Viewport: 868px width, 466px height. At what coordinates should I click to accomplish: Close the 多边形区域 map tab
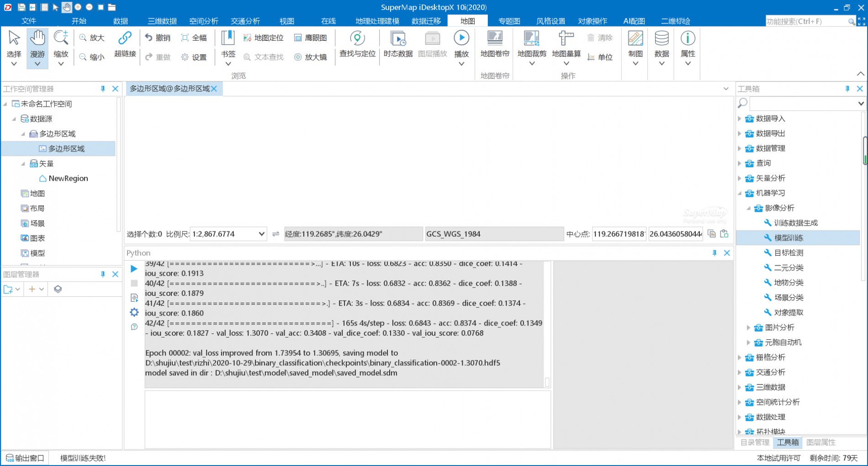(x=214, y=89)
